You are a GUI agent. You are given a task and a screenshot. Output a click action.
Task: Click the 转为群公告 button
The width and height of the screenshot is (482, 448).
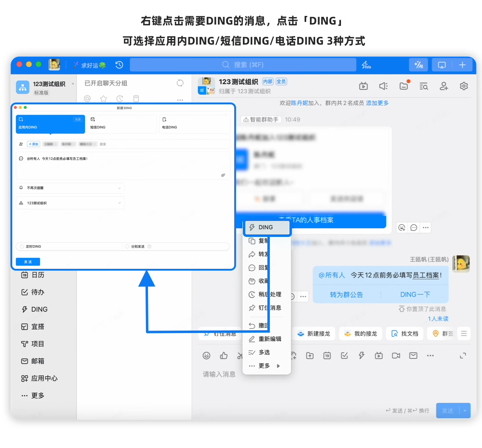[346, 295]
